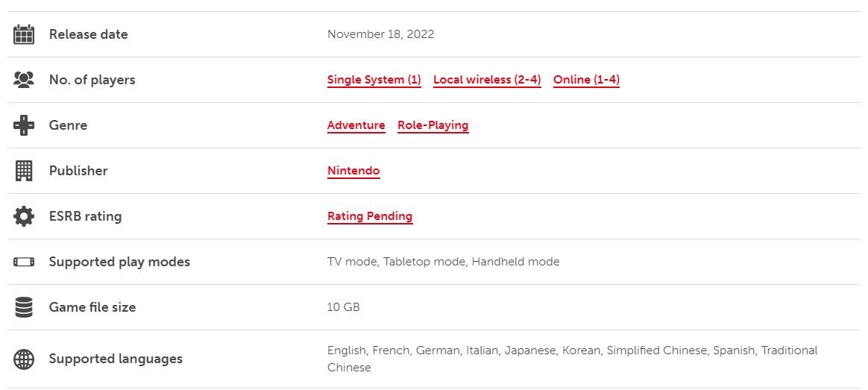
Task: Click the November 18, 2022 release date text
Action: pyautogui.click(x=380, y=34)
